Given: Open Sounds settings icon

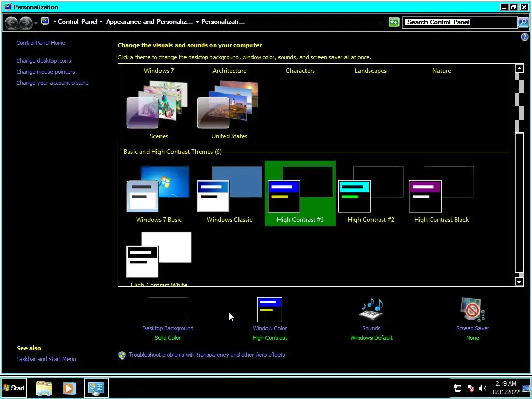Looking at the screenshot, I should [x=371, y=310].
